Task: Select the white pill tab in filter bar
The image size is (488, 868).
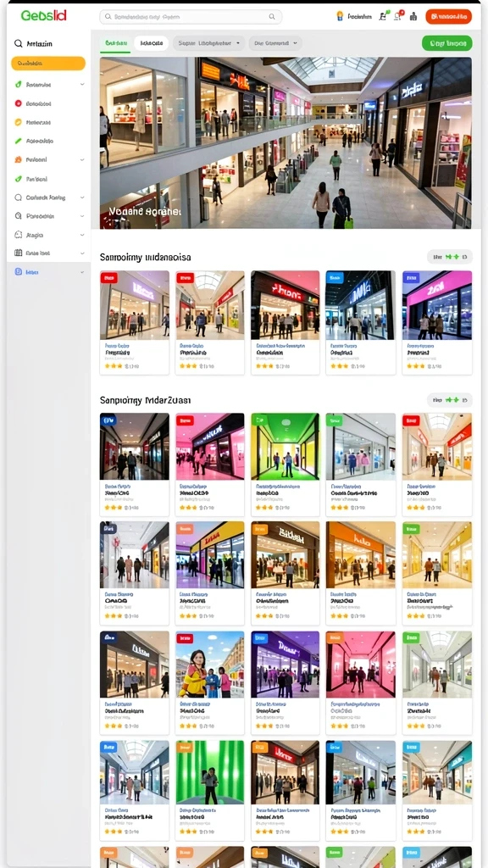Action: [152, 42]
